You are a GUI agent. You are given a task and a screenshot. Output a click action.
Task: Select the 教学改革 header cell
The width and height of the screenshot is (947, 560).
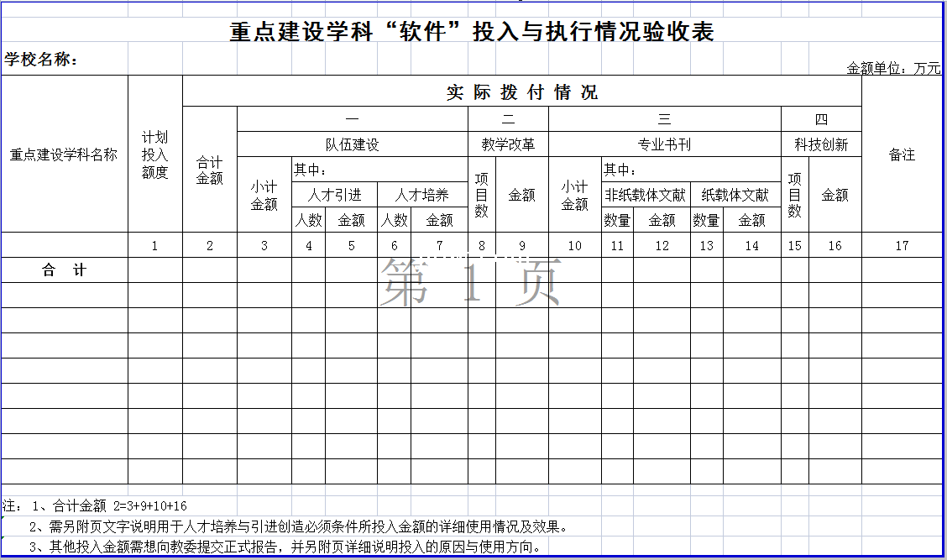[508, 144]
